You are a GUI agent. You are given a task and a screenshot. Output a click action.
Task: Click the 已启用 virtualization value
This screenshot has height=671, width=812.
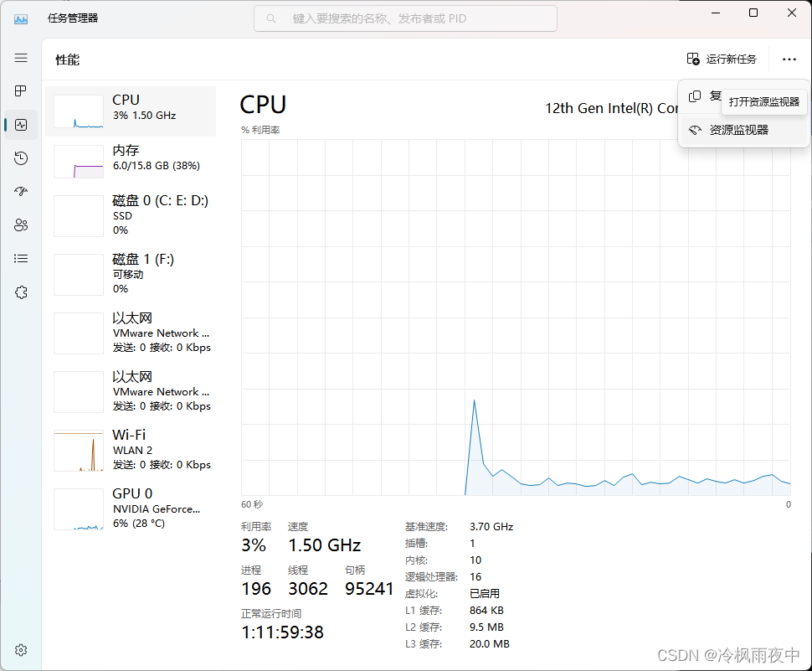[485, 594]
